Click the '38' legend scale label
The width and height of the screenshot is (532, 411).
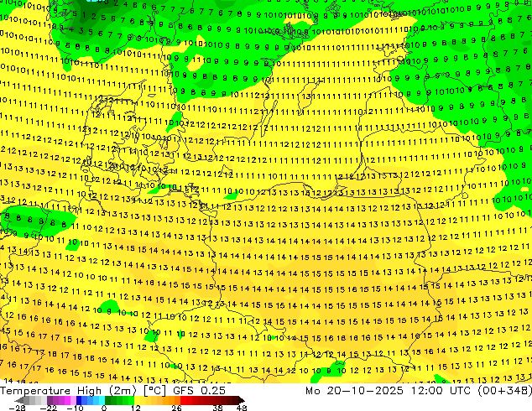click(217, 408)
